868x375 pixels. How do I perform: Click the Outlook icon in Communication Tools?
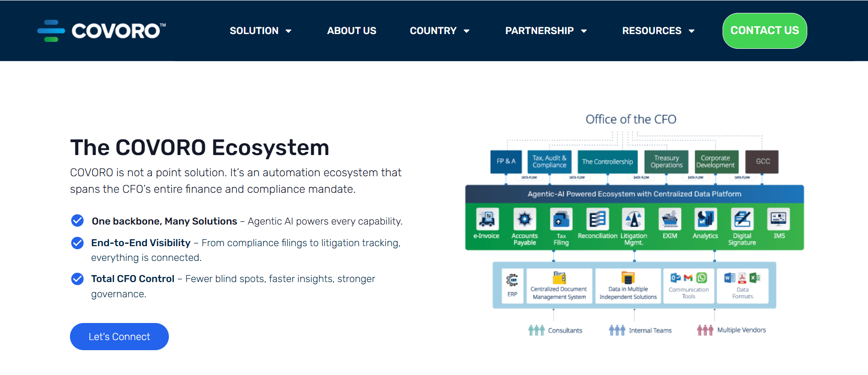[x=676, y=278]
